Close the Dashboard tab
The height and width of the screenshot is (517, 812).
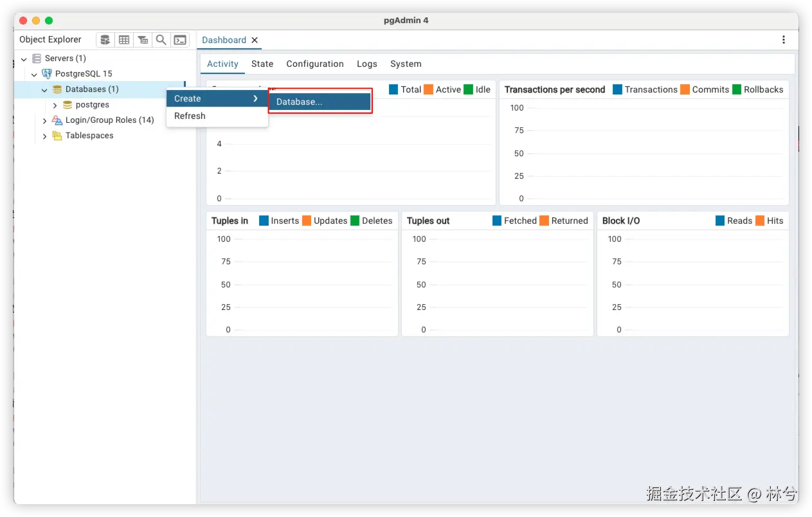click(x=255, y=40)
